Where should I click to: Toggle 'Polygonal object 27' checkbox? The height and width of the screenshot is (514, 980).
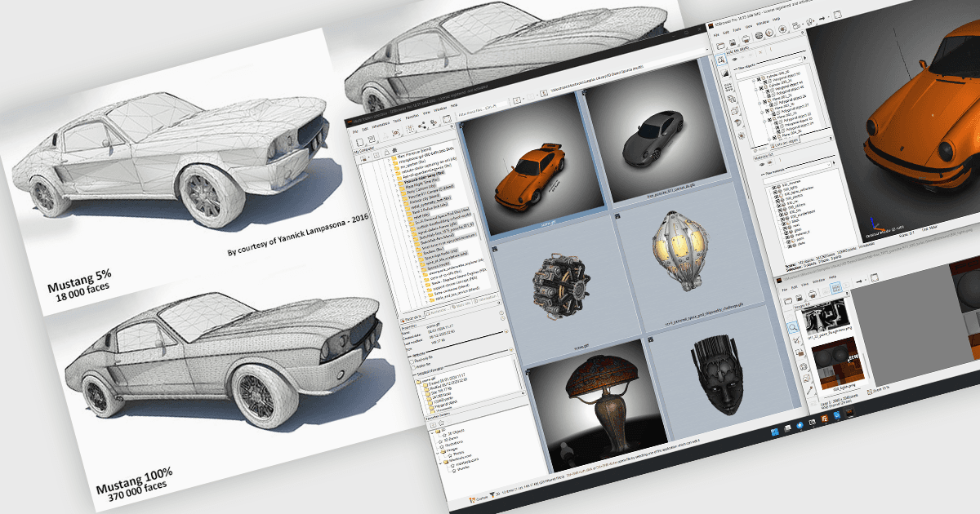coord(773,114)
